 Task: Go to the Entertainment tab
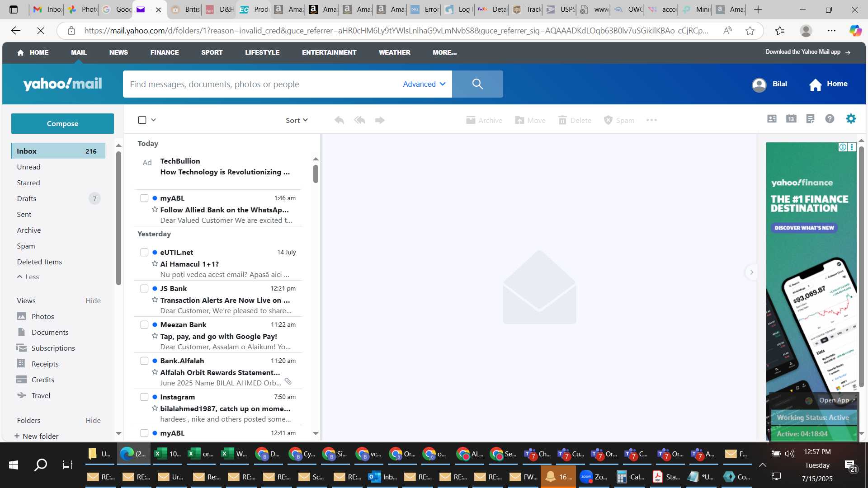329,52
